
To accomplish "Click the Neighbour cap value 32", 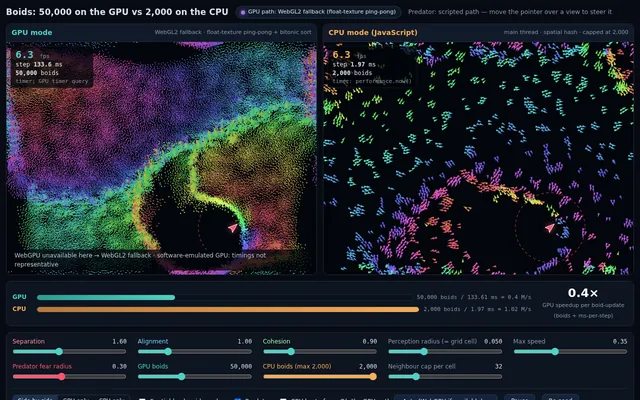I will [498, 366].
